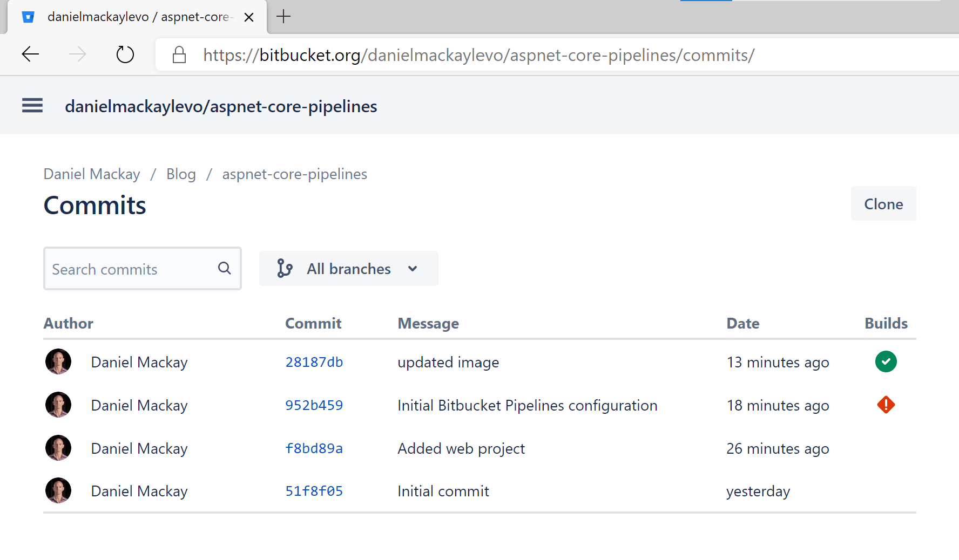Go back with the browser back arrow
The width and height of the screenshot is (959, 560).
[30, 54]
